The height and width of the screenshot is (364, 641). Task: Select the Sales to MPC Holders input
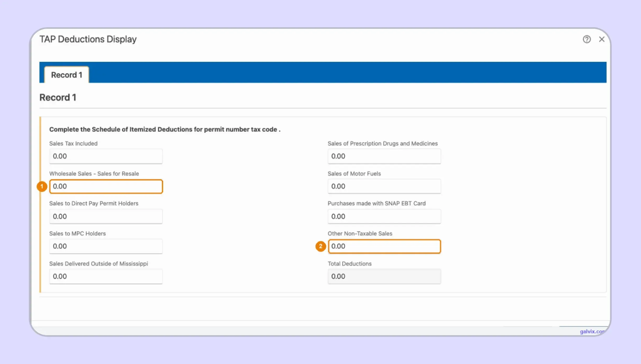pyautogui.click(x=106, y=246)
